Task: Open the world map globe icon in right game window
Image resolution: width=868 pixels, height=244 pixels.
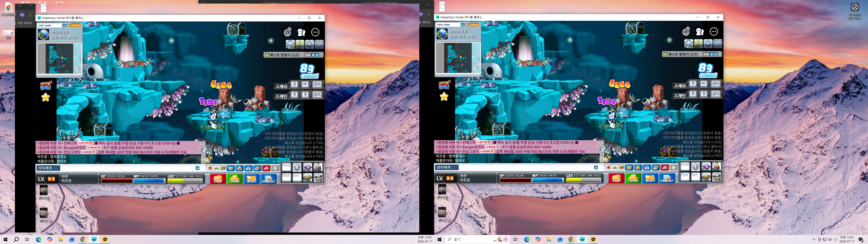Action: pyautogui.click(x=686, y=31)
